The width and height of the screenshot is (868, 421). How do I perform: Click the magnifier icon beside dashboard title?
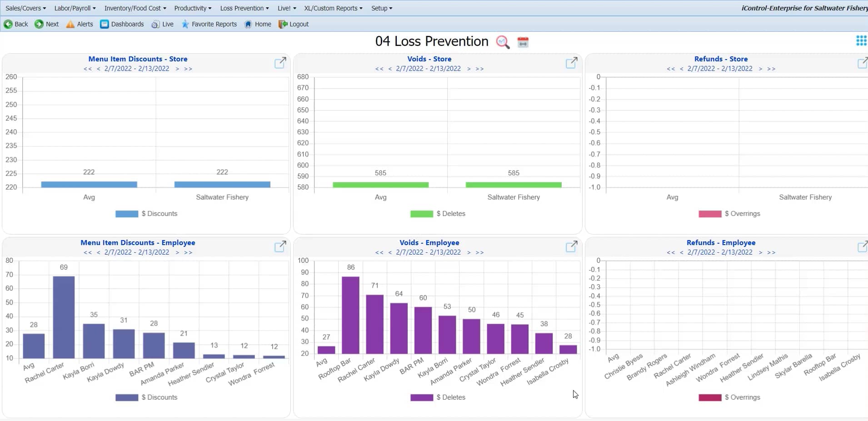click(503, 42)
